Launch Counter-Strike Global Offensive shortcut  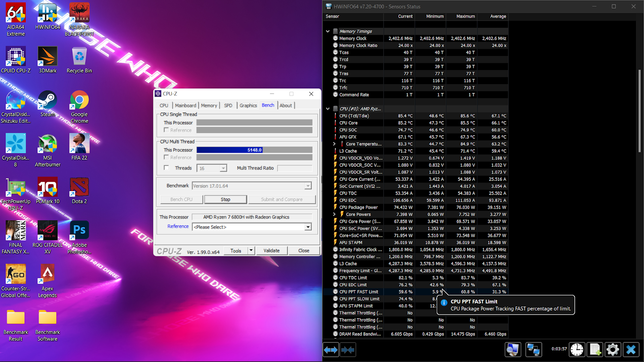coord(16,281)
